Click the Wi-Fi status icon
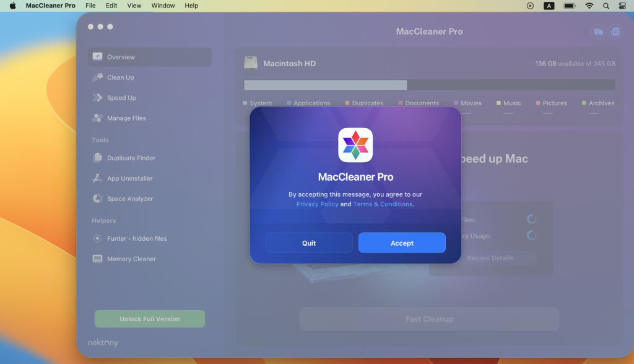Viewport: 634px width, 364px height. pos(589,6)
